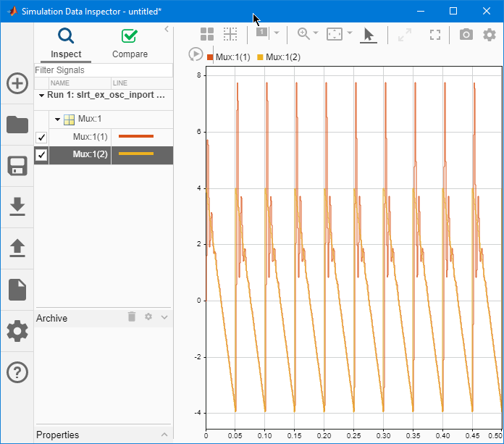Click the Save session disk icon

17,166
